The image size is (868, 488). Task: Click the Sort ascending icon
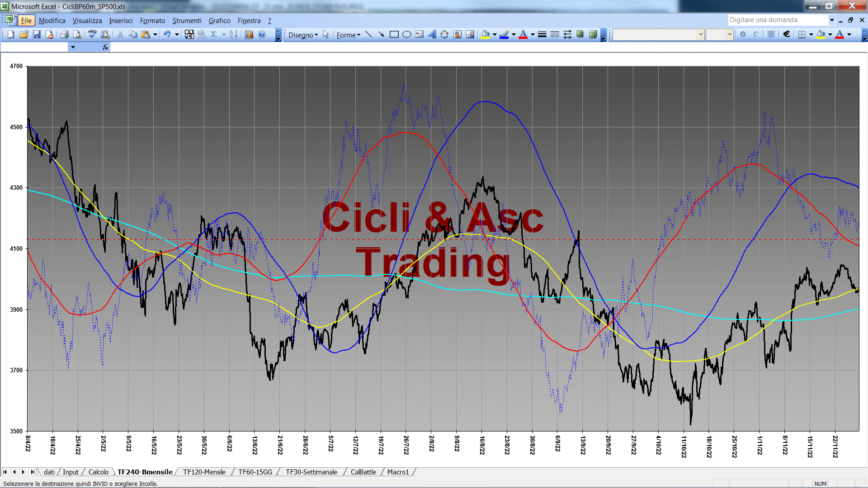(233, 34)
